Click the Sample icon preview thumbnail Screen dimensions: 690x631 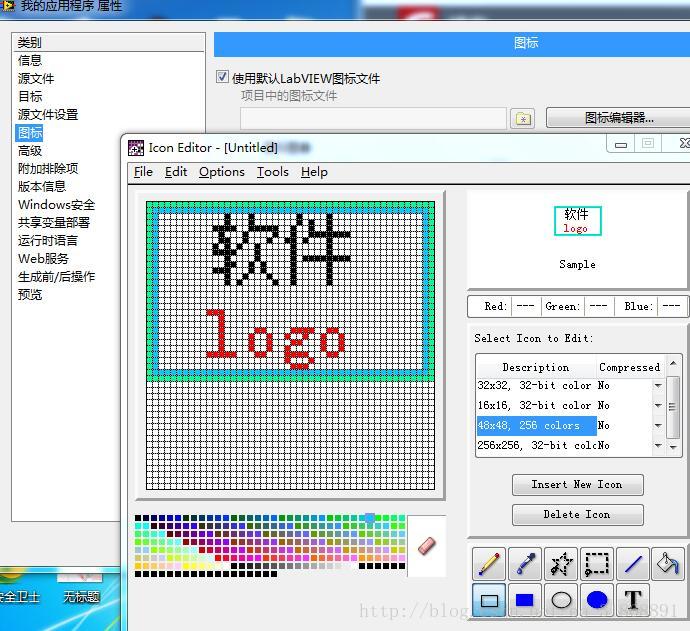click(577, 221)
